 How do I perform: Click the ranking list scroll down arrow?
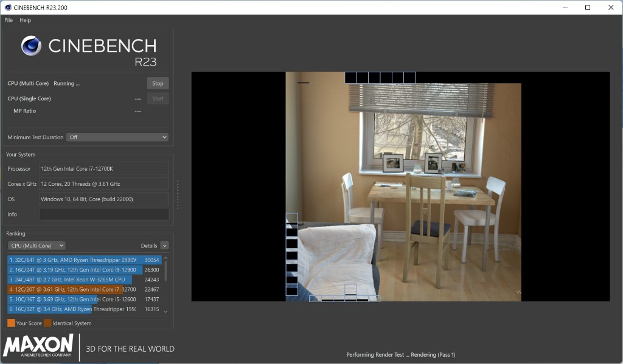[165, 312]
